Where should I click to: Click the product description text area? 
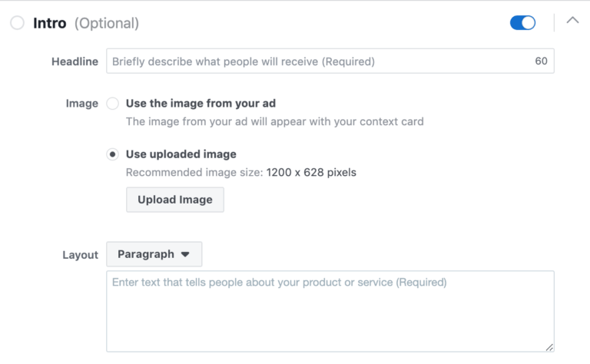(330, 311)
